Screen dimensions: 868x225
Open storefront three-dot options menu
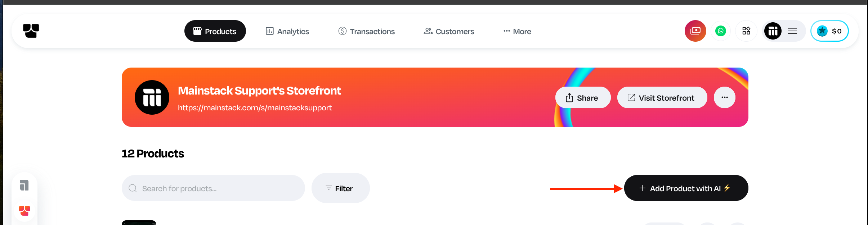(725, 97)
